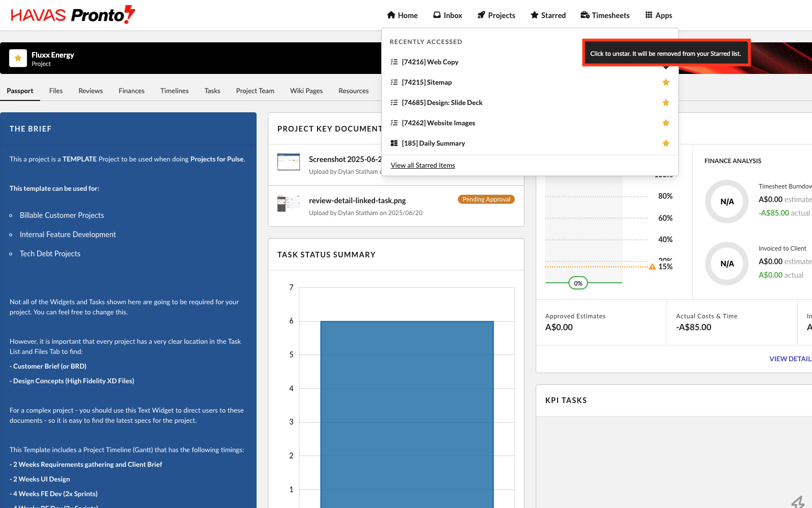Open the Home menu

(402, 15)
